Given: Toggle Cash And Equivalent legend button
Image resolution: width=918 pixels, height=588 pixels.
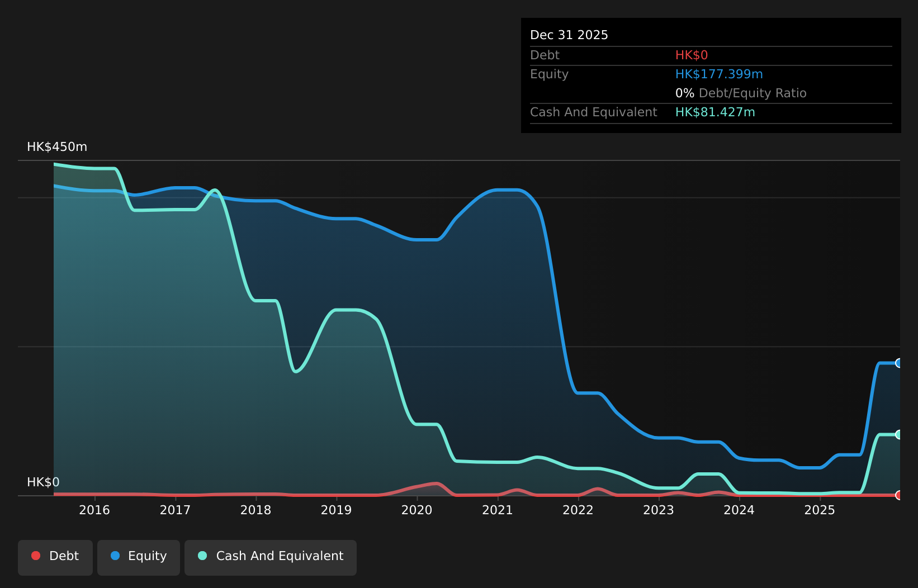Looking at the screenshot, I should [271, 557].
